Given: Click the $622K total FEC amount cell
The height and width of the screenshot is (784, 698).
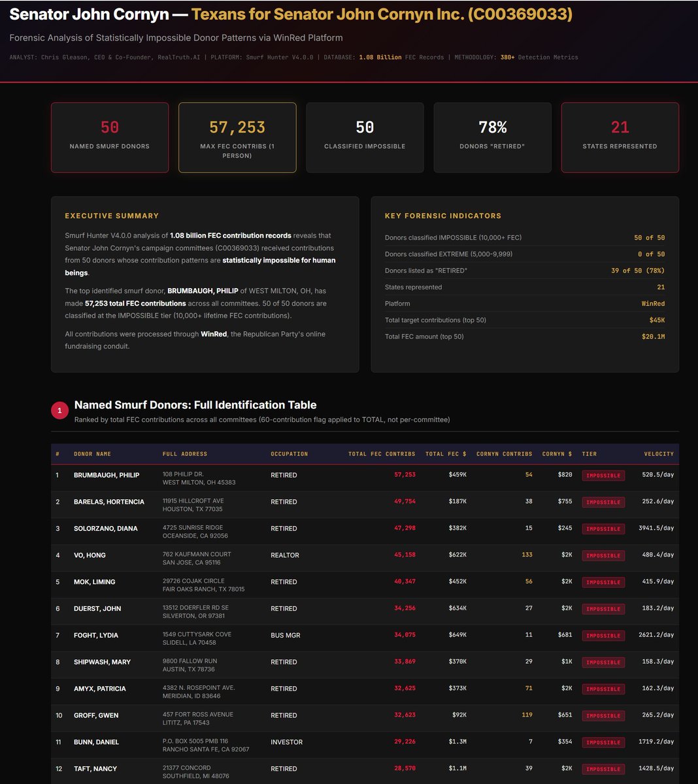Looking at the screenshot, I should 457,555.
